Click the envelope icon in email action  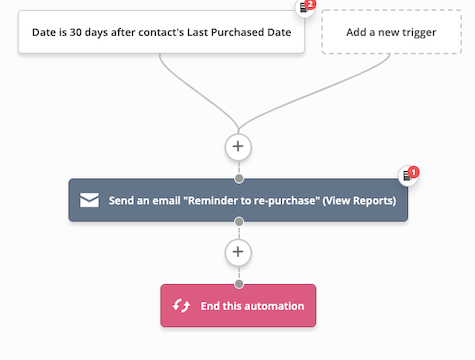click(x=89, y=200)
